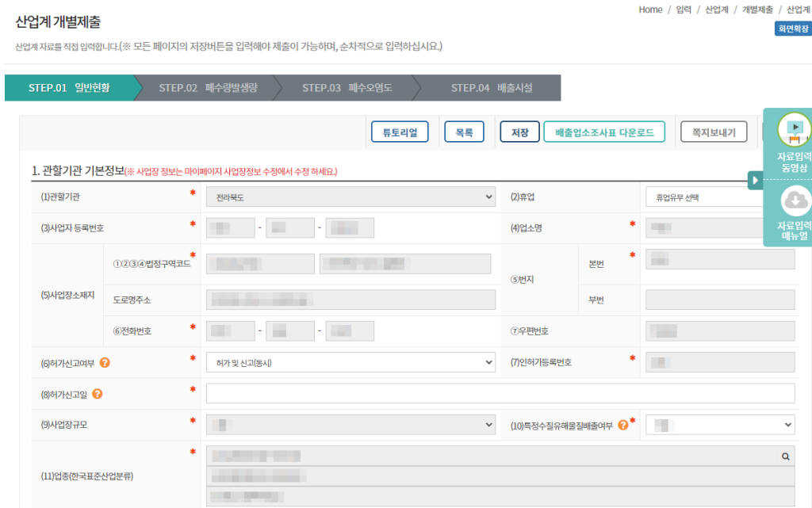Show help for 특정수질유해물질배출여부
Image resolution: width=812 pixels, height=508 pixels.
pos(623,425)
